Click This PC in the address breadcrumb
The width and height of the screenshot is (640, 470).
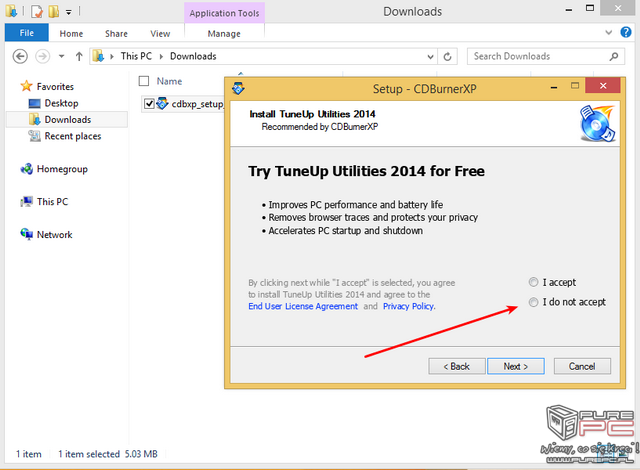point(136,56)
